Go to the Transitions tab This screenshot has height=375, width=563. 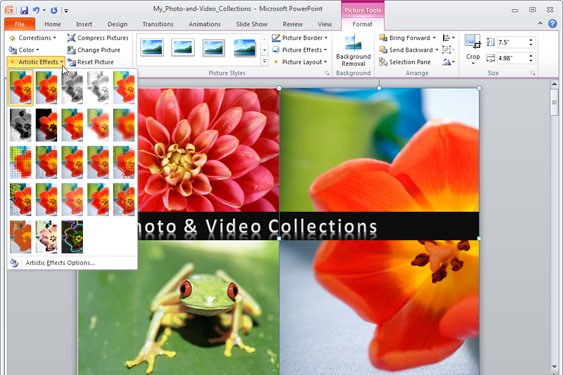[x=158, y=24]
